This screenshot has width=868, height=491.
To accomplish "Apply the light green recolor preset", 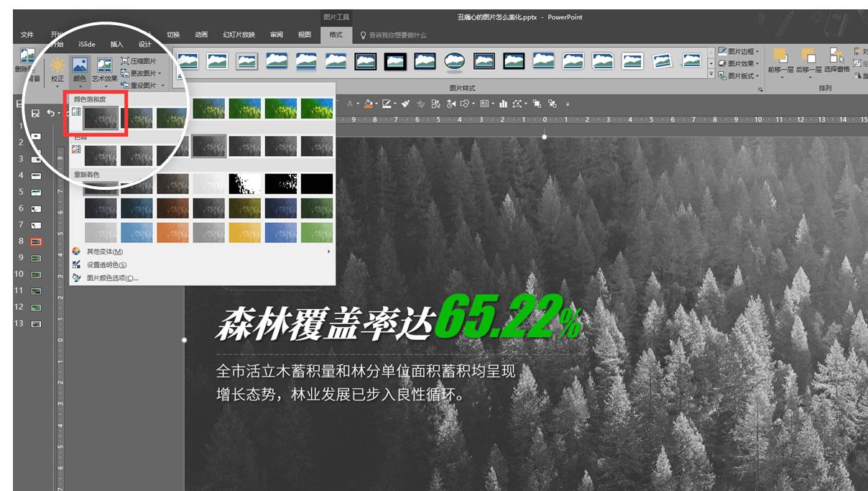I will [x=317, y=232].
